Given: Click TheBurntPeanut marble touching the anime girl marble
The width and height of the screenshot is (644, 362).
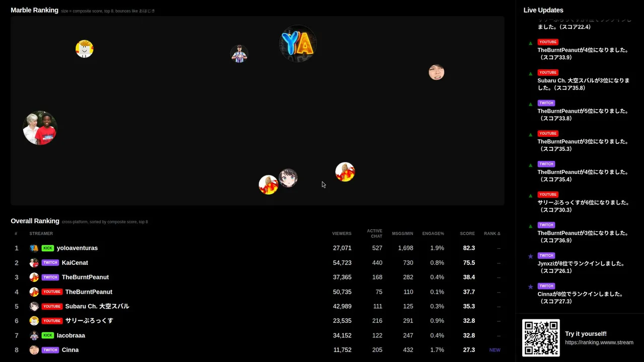Looking at the screenshot, I should tap(268, 185).
